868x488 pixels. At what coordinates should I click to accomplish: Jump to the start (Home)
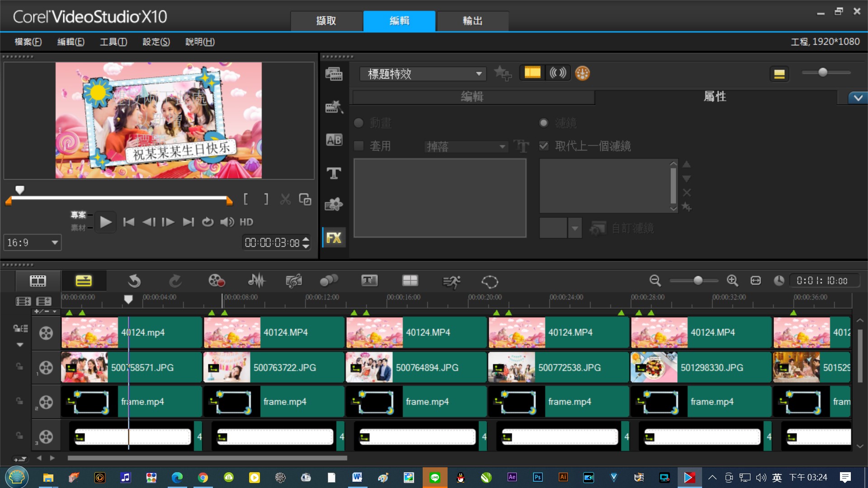pos(128,222)
